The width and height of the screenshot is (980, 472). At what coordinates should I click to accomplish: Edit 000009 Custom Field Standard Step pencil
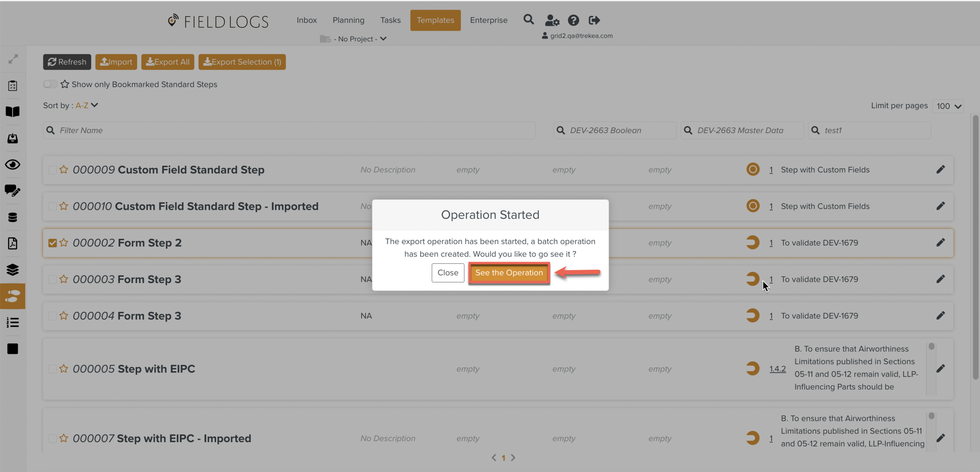940,169
